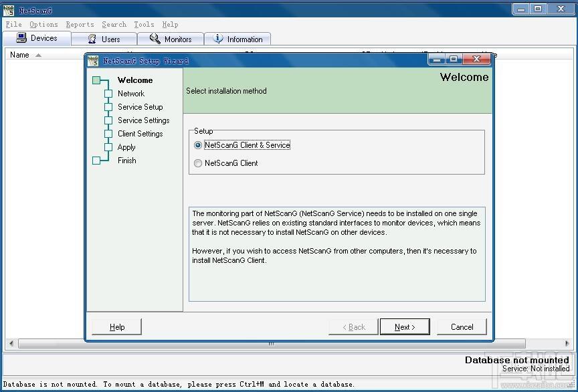Image resolution: width=578 pixels, height=392 pixels.
Task: Open the File menu
Action: (x=13, y=24)
